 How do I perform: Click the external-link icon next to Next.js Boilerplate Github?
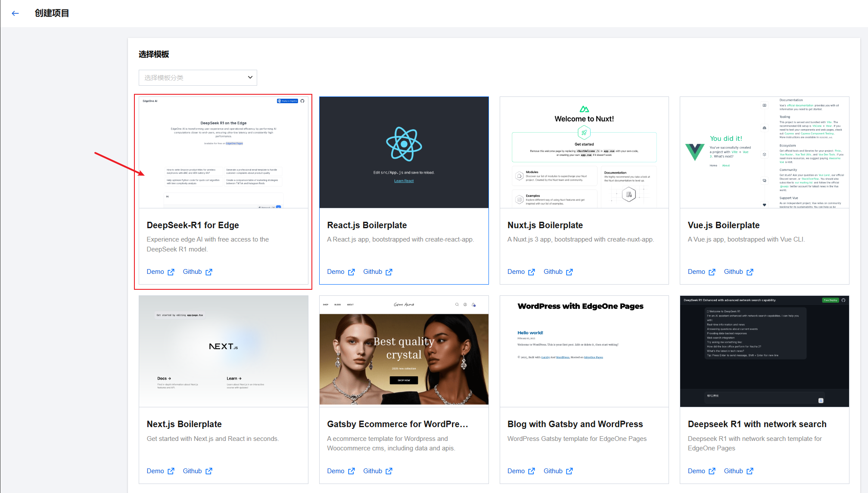(x=208, y=471)
